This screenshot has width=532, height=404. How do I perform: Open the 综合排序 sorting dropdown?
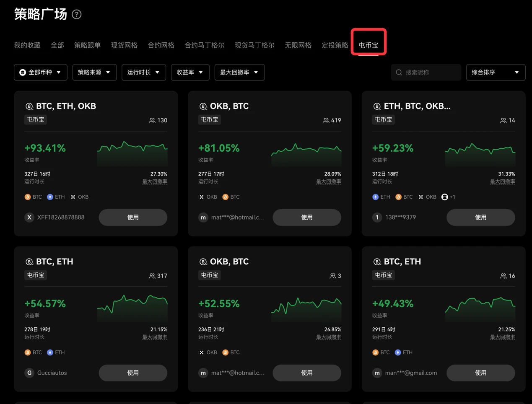[496, 73]
